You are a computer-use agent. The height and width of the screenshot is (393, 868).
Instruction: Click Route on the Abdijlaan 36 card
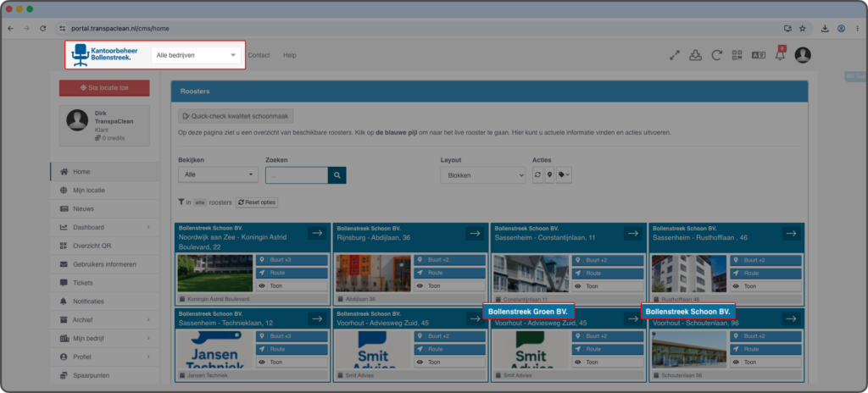tap(449, 273)
